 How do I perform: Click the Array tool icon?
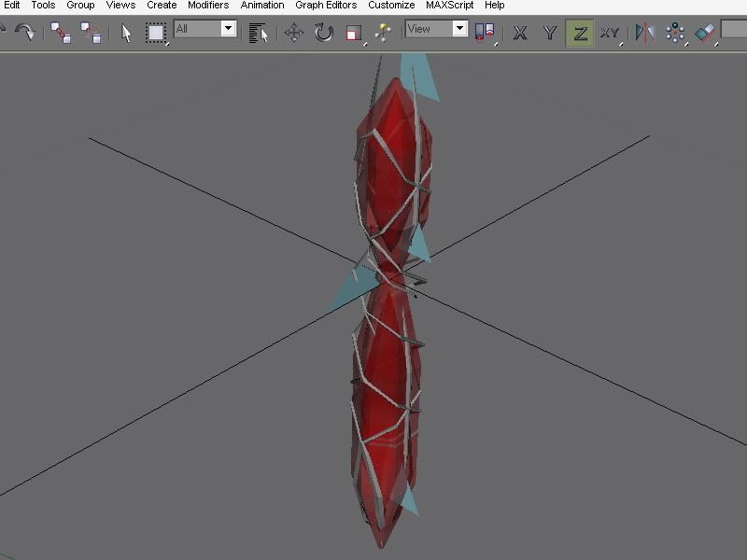(x=675, y=34)
